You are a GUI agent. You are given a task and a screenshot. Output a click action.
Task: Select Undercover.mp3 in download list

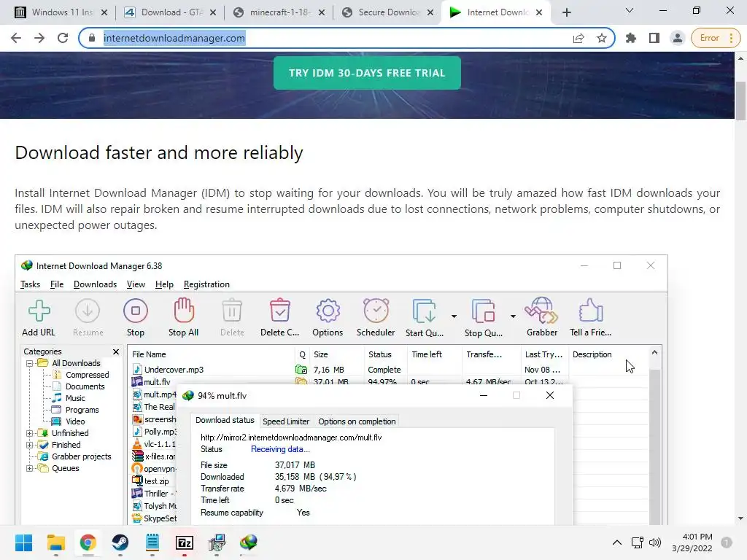click(x=174, y=370)
